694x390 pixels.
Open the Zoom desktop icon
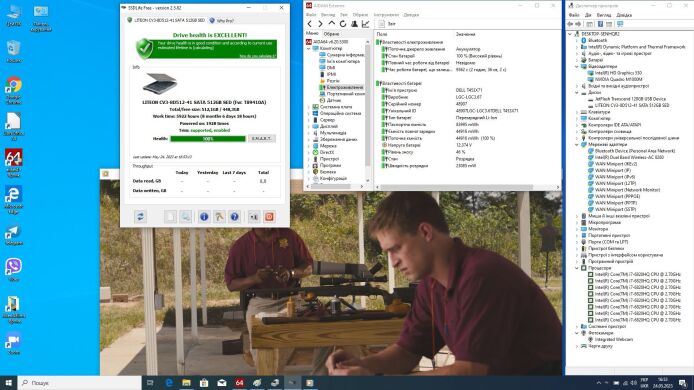pos(14,344)
